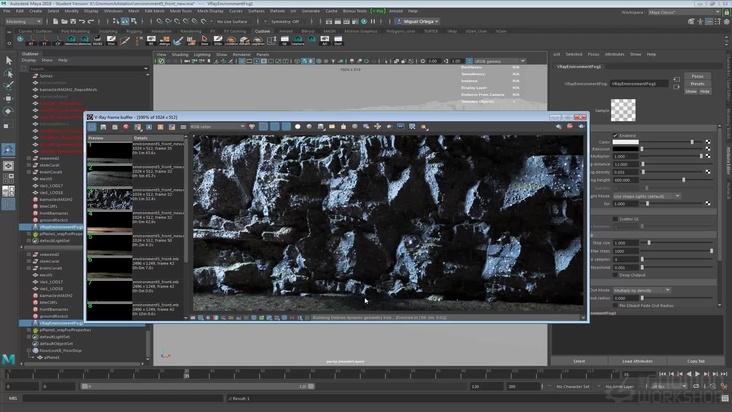
Task: Click the Copy Tab button
Action: (696, 361)
